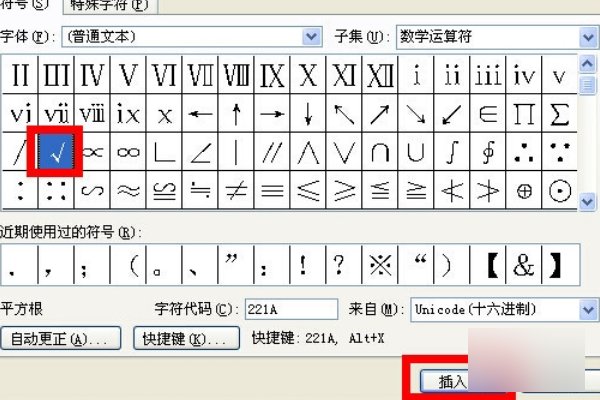Click the symbol grid scrollbar thumb
The width and height of the screenshot is (600, 400).
587,85
